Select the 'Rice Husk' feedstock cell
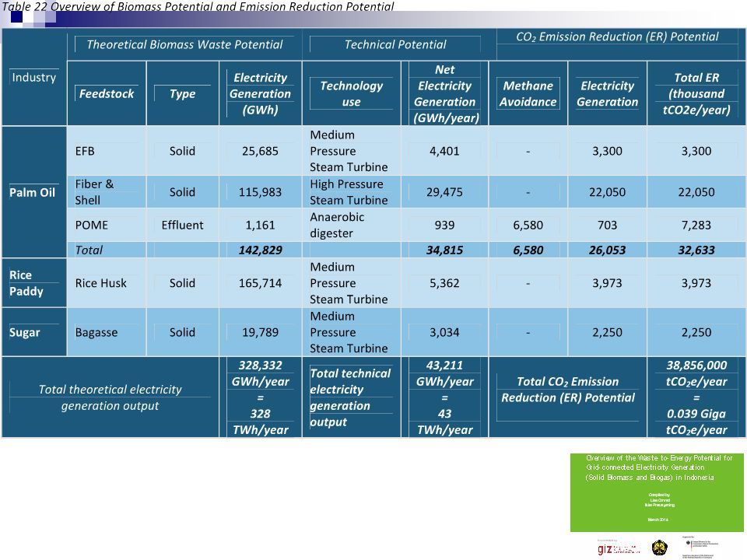This screenshot has height=560, width=747. [107, 283]
